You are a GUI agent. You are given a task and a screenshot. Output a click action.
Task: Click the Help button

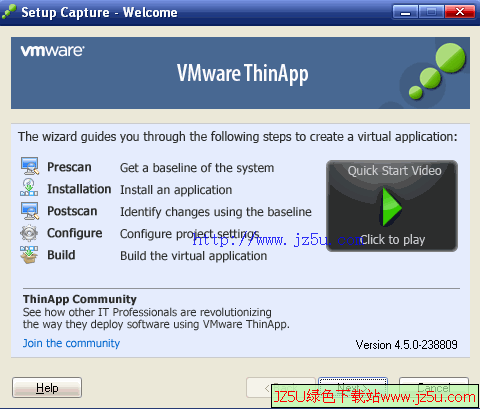(47, 388)
